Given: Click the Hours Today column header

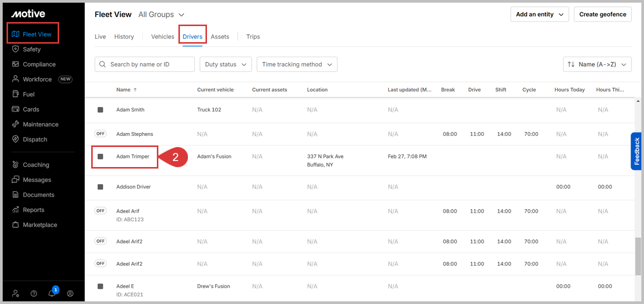Looking at the screenshot, I should click(570, 90).
